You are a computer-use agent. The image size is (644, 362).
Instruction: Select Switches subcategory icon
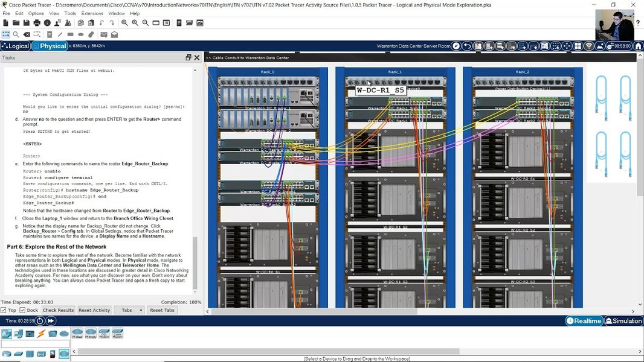[18, 354]
